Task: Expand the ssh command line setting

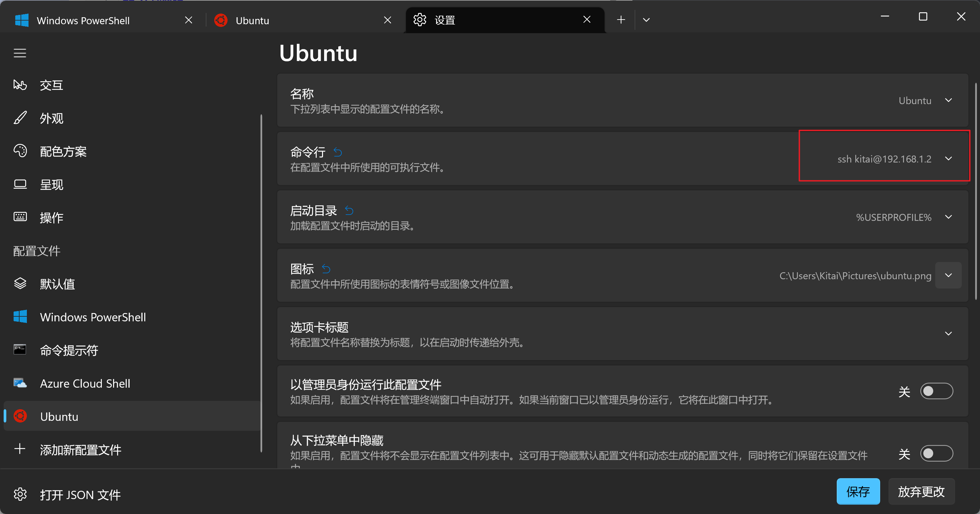Action: (x=948, y=159)
